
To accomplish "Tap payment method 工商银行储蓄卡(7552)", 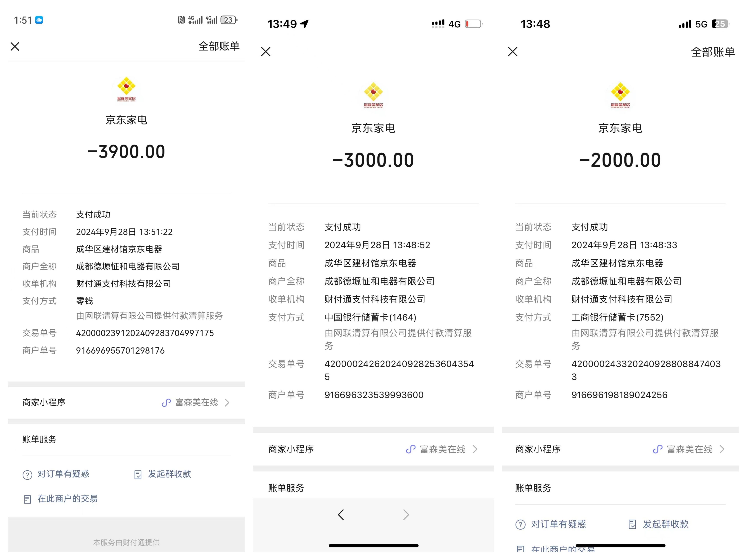I will (x=617, y=318).
